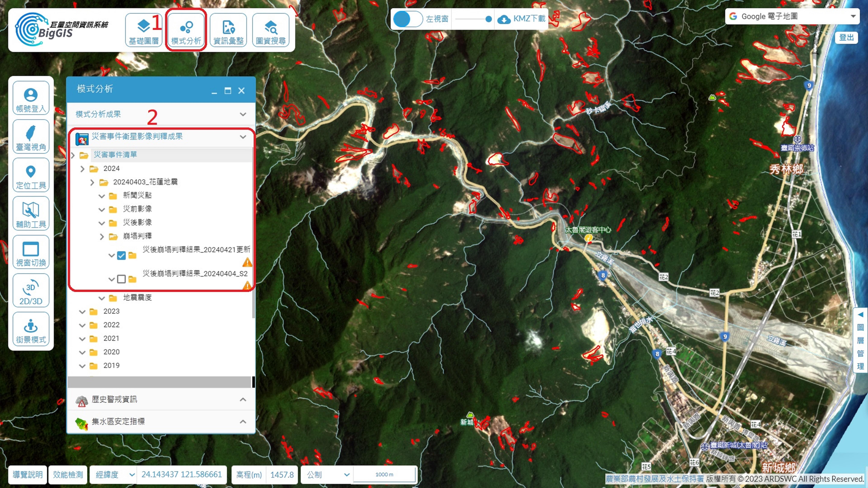Click the KMZ下載 button label
This screenshot has height=488, width=868.
529,19
